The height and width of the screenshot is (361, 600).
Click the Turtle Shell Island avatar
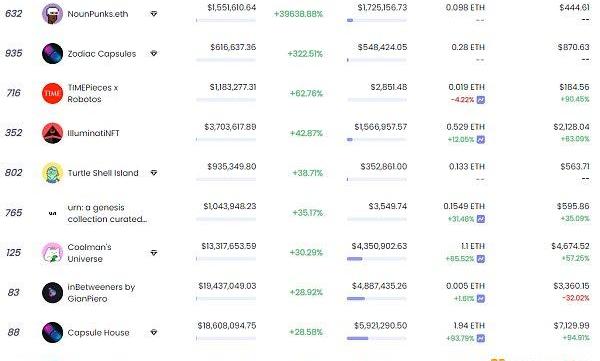point(52,173)
